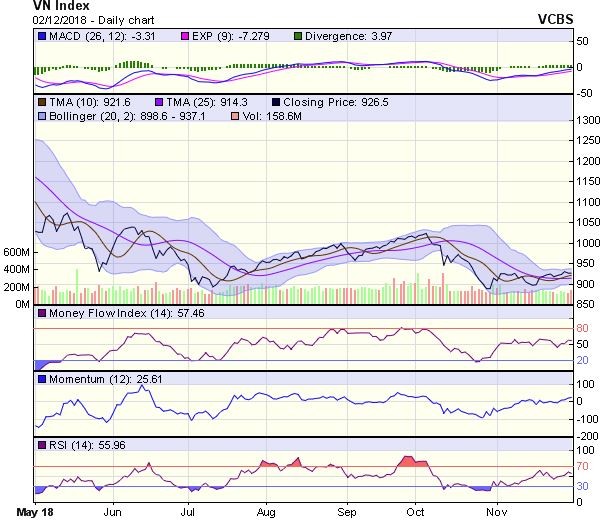Image resolution: width=605 pixels, height=531 pixels.
Task: Click the pink Vol legend swatch
Action: coord(235,117)
